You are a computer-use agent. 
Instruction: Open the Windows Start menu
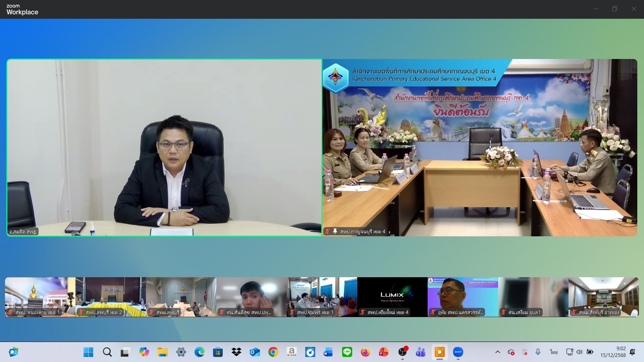pos(89,352)
